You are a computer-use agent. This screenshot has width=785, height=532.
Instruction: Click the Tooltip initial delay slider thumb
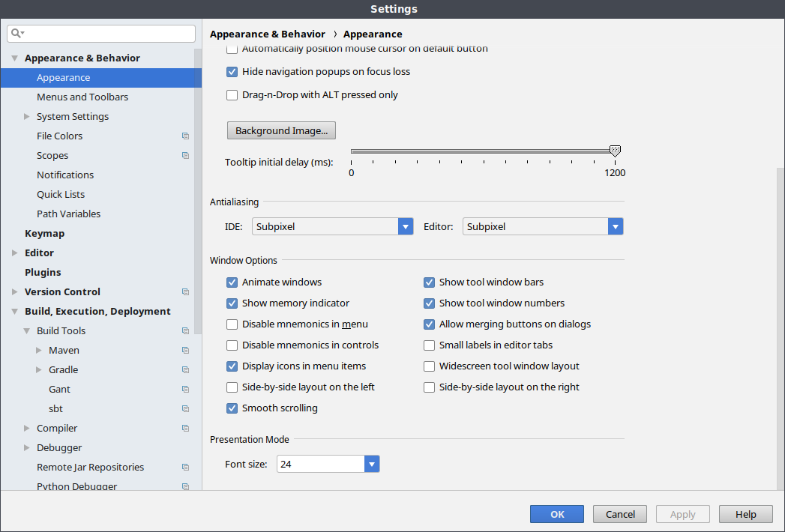click(x=615, y=149)
